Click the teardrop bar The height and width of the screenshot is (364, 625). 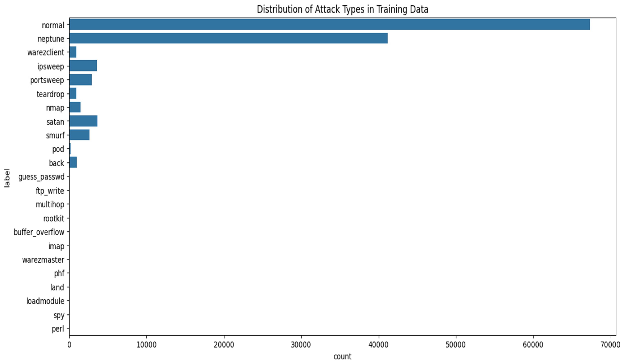[73, 93]
